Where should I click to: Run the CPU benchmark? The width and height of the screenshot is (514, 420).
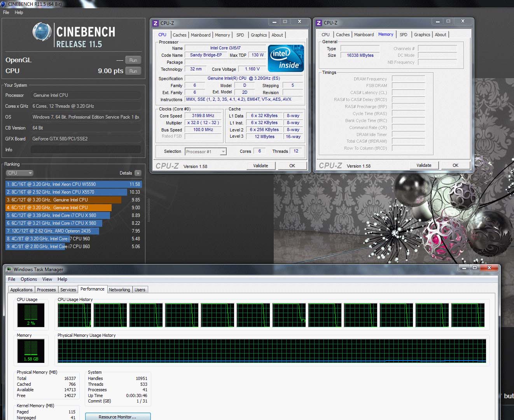coord(133,71)
